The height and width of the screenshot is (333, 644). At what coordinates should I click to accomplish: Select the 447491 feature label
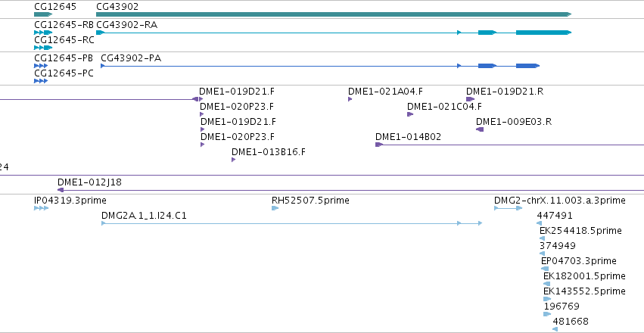pyautogui.click(x=555, y=216)
